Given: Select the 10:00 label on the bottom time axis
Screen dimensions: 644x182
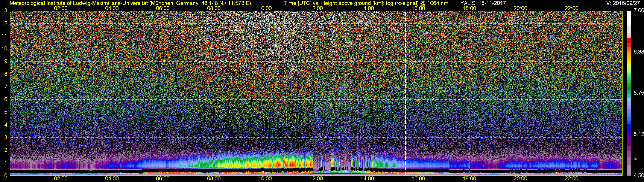Looking at the screenshot, I should pyautogui.click(x=265, y=179).
